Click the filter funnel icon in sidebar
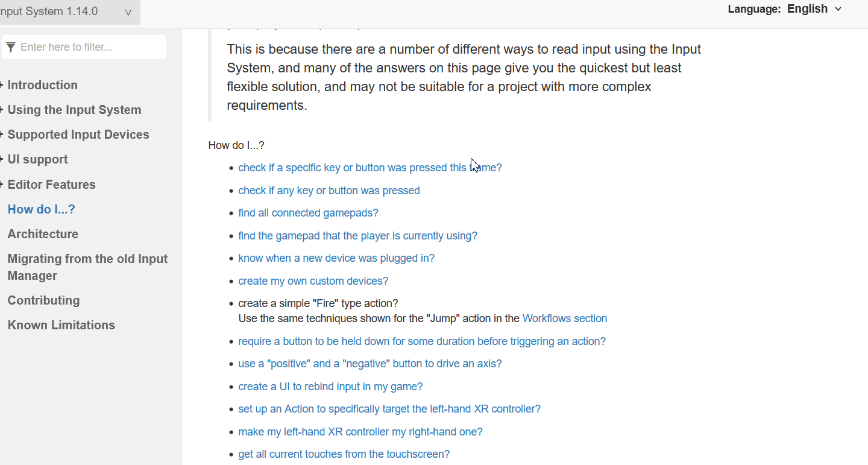 pyautogui.click(x=10, y=47)
